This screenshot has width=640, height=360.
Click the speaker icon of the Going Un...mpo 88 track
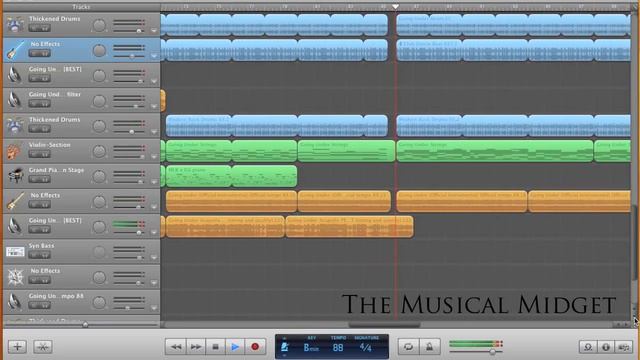[x=15, y=302]
